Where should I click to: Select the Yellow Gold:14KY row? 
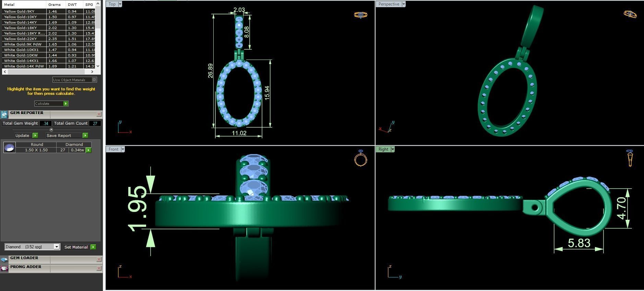(49, 22)
